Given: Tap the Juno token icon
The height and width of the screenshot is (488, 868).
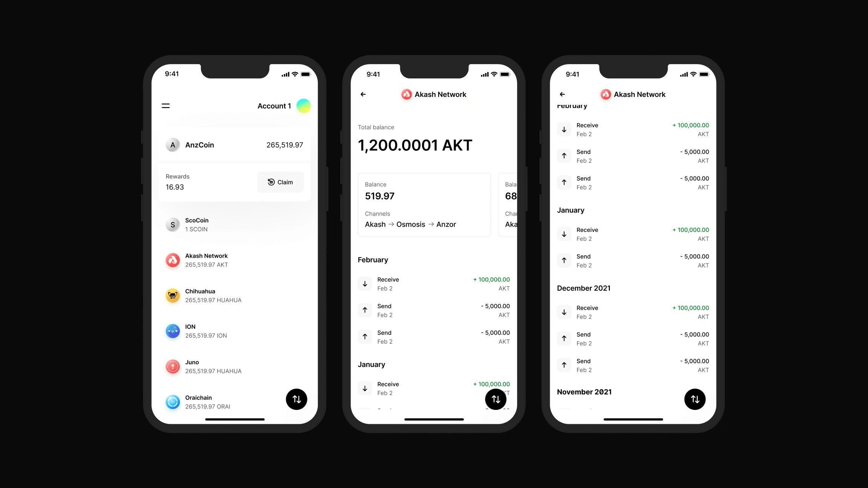Looking at the screenshot, I should (x=173, y=366).
